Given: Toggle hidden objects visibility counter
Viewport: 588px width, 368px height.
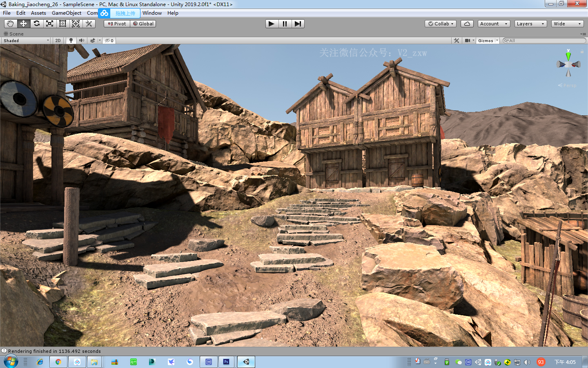Looking at the screenshot, I should [x=109, y=40].
